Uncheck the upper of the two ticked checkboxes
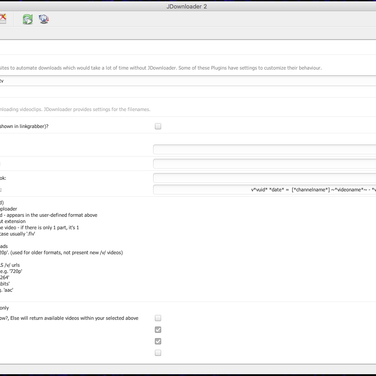The width and height of the screenshot is (376, 376). (158, 330)
